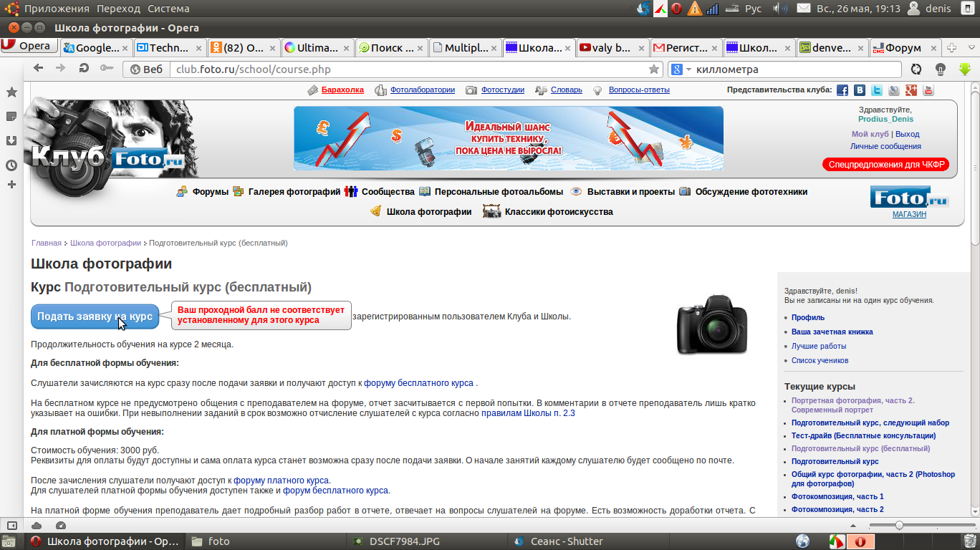
Task: Bookmark page using address bar star
Action: [x=653, y=69]
